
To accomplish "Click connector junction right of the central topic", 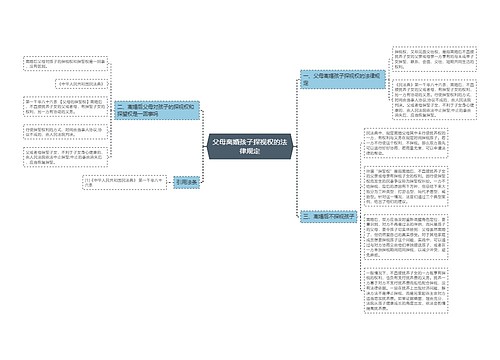I will (296, 146).
